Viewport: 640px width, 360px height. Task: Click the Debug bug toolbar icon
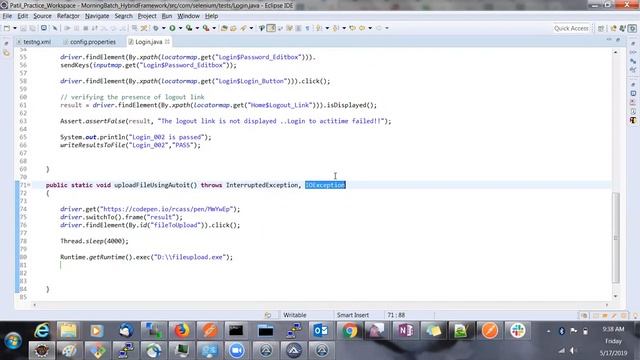click(156, 28)
